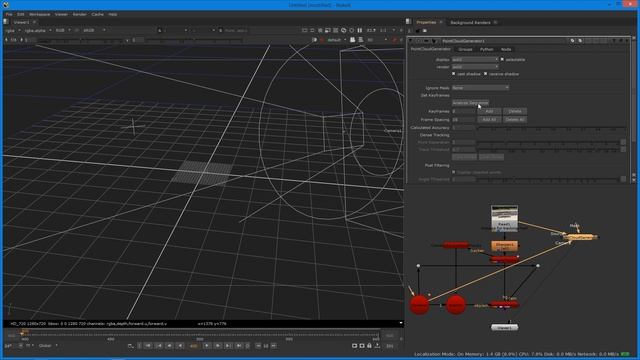Adjust the Point Separation slider

click(x=549, y=142)
